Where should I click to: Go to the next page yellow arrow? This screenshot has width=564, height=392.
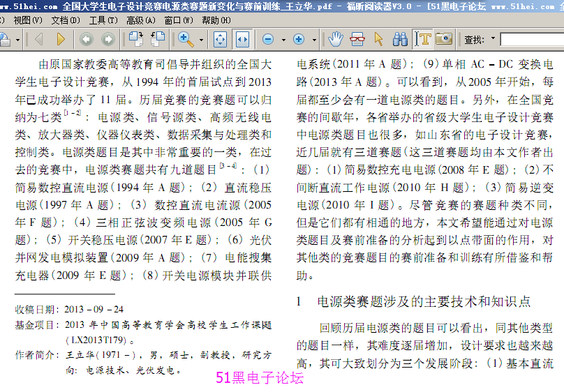(61, 39)
